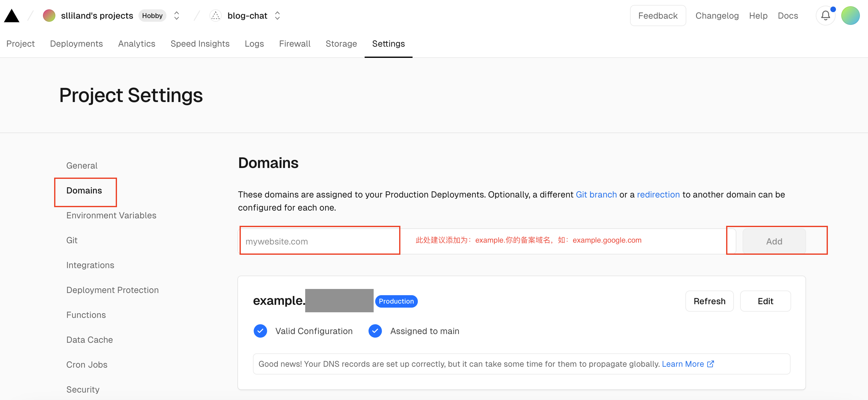Click the slliland's projects name
The width and height of the screenshot is (868, 400).
click(x=97, y=16)
